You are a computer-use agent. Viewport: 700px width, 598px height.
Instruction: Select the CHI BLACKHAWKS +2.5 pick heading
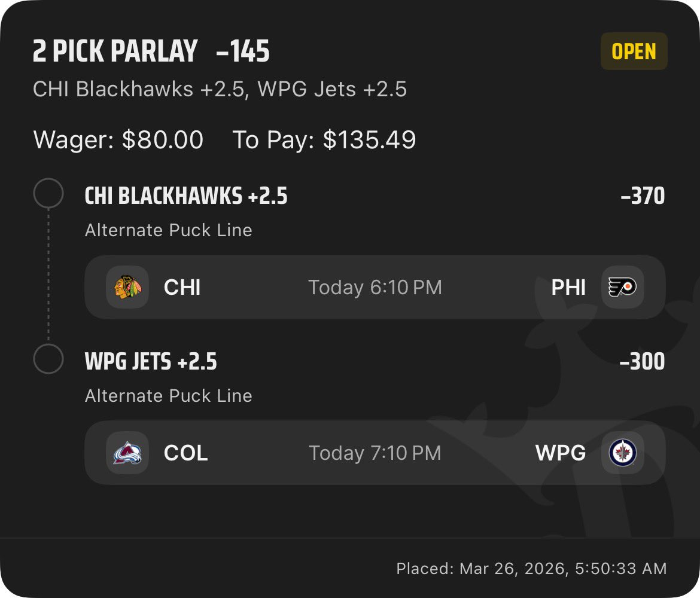point(186,196)
